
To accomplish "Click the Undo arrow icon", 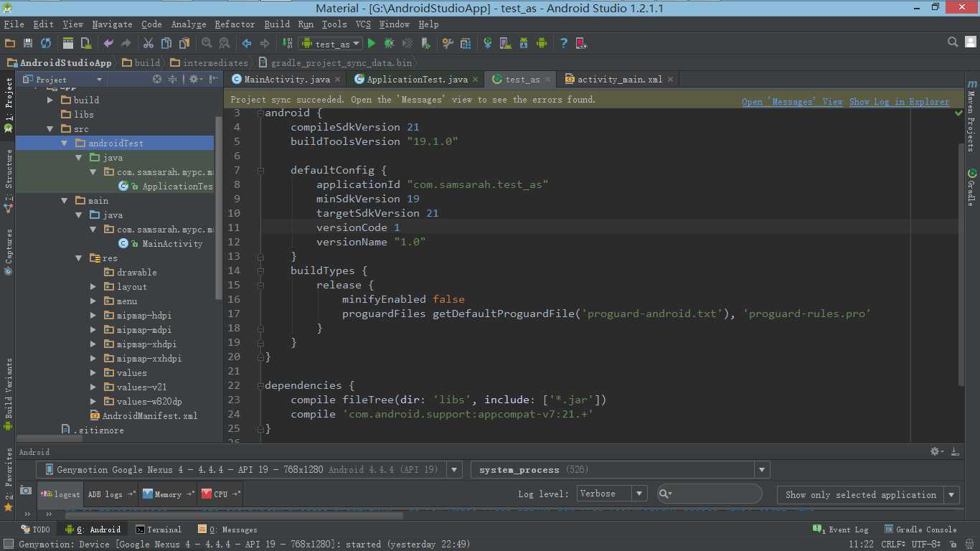I will pyautogui.click(x=108, y=44).
